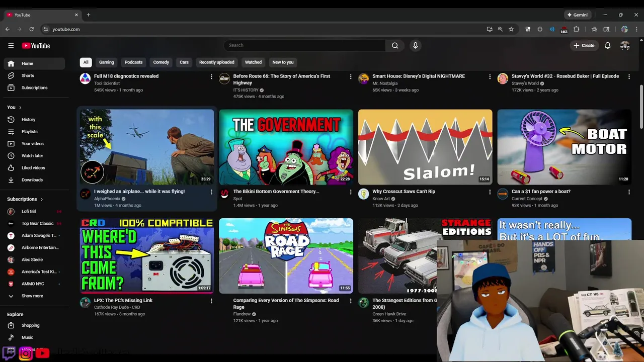Click the YouTube search input field
This screenshot has height=362, width=644.
pos(305,45)
